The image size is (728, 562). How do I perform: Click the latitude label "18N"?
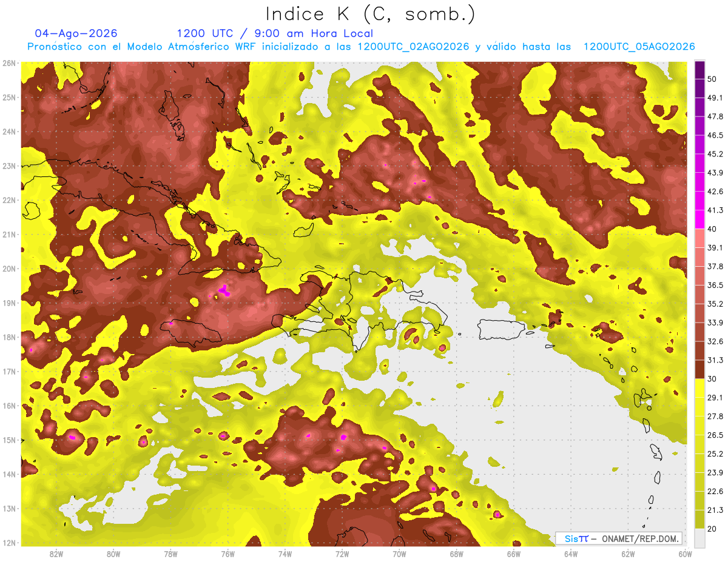coord(9,337)
